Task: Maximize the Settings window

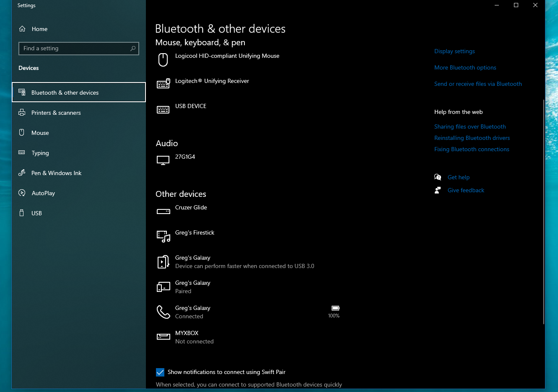Action: tap(516, 5)
